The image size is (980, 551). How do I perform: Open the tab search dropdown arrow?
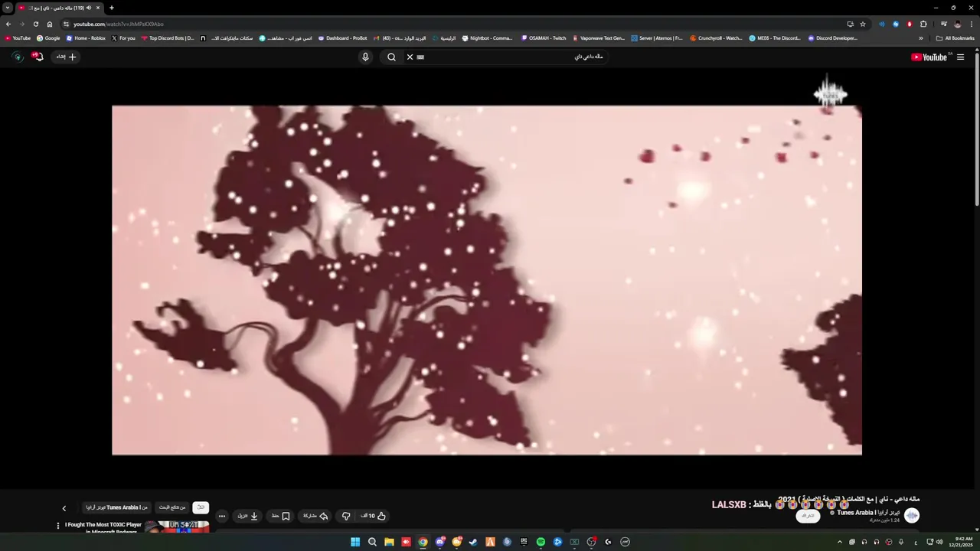coord(8,8)
